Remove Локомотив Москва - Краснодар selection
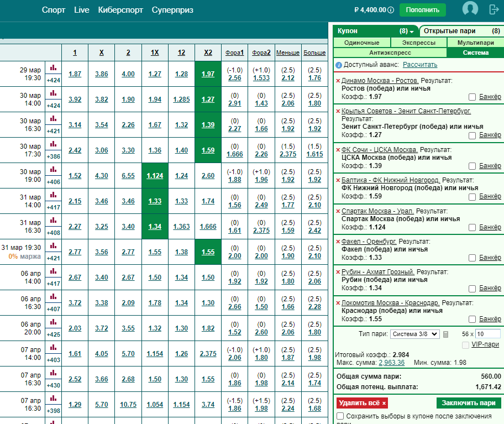The image size is (504, 424). [338, 303]
